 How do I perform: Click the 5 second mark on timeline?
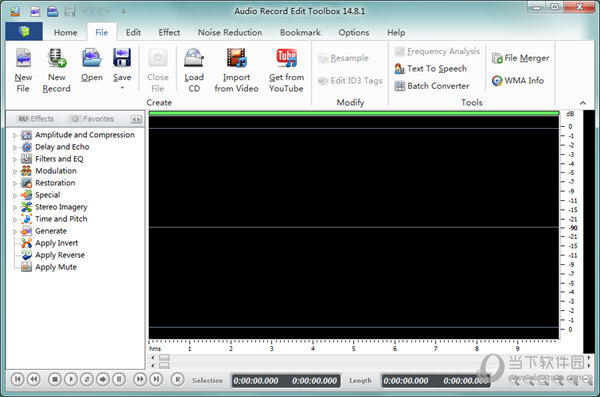click(353, 348)
